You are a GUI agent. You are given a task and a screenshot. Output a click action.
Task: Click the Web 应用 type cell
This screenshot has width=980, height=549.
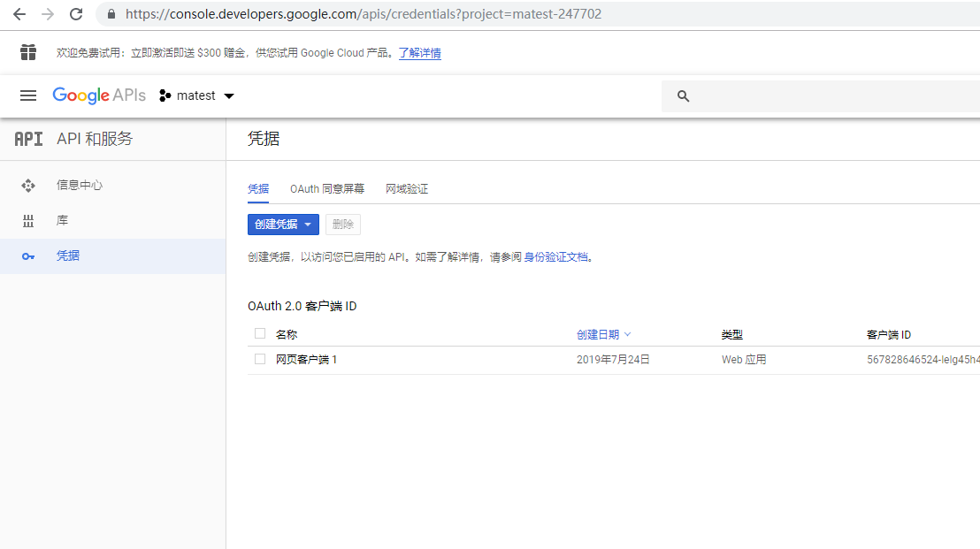click(744, 360)
